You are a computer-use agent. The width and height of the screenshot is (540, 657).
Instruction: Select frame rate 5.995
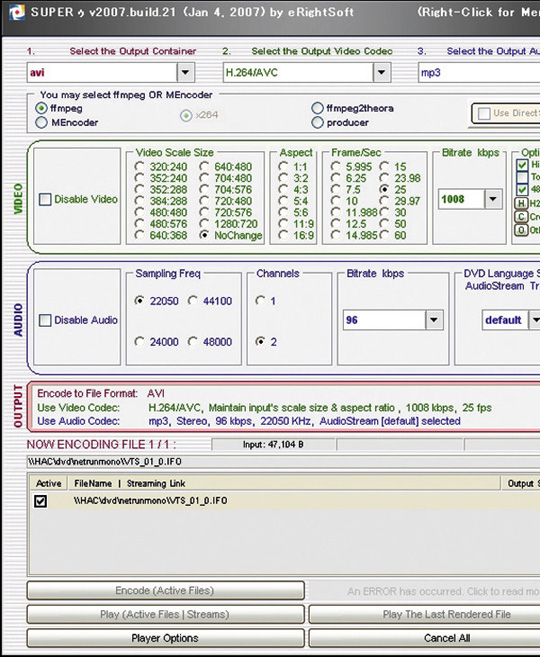(335, 167)
